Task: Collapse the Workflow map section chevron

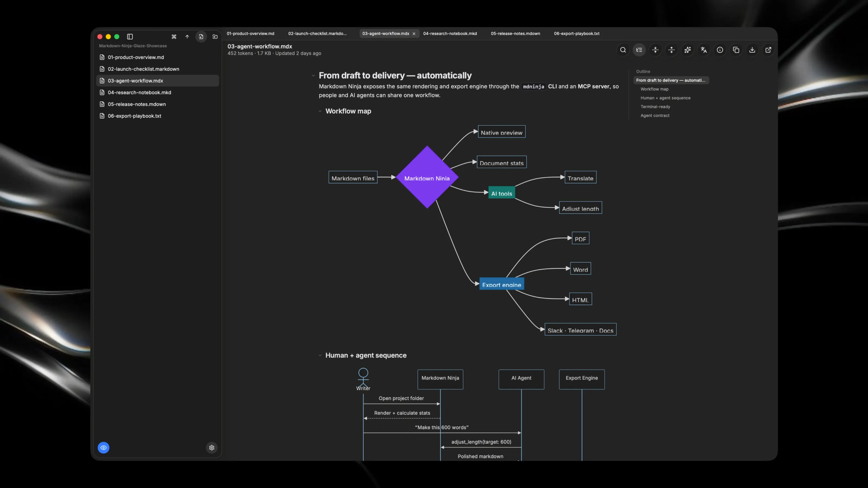Action: point(320,111)
